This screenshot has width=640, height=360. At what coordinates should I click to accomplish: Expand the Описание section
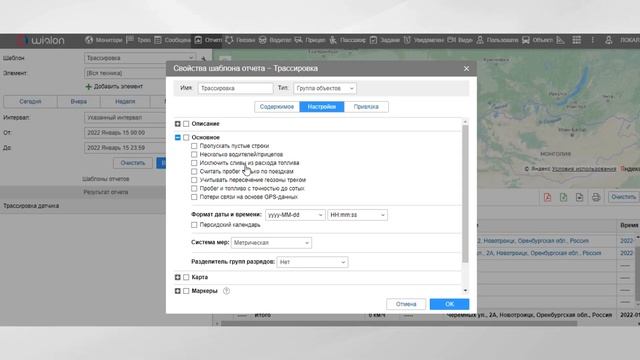(178, 124)
